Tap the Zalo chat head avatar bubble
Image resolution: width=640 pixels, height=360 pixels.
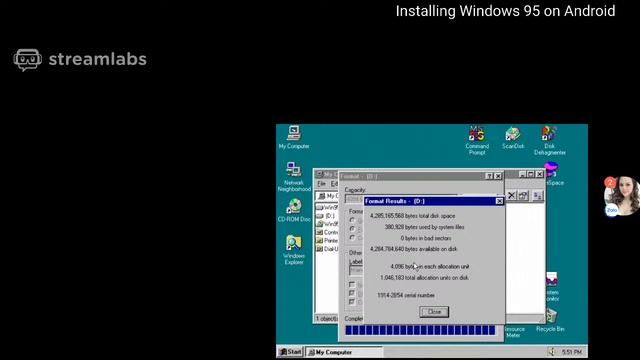pyautogui.click(x=621, y=196)
